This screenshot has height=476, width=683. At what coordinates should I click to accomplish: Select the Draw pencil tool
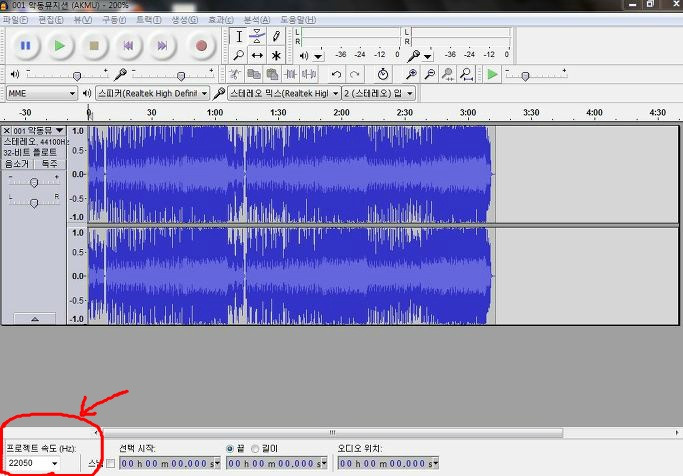(x=276, y=37)
